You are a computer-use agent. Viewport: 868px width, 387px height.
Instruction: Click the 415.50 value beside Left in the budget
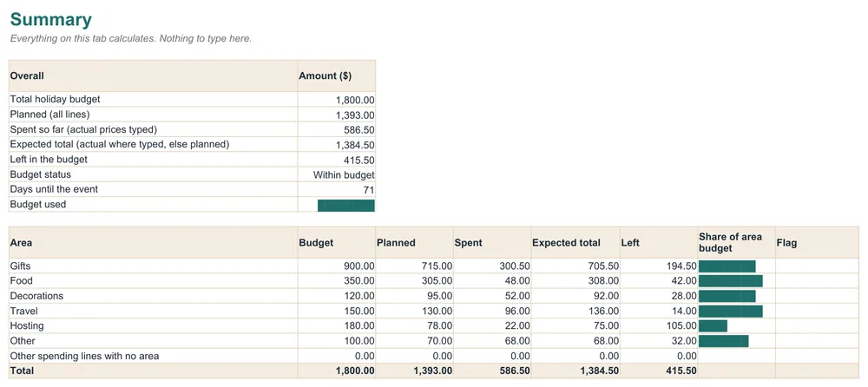pos(358,160)
